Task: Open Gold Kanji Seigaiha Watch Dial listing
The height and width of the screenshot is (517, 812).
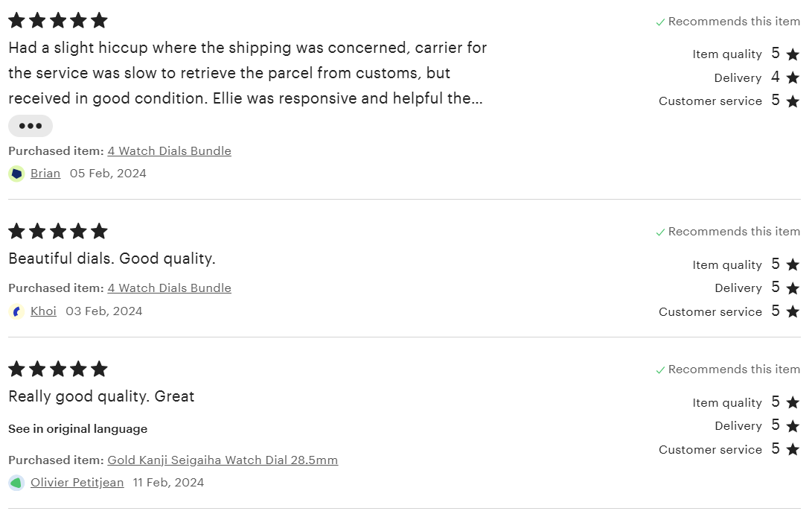Action: click(223, 460)
